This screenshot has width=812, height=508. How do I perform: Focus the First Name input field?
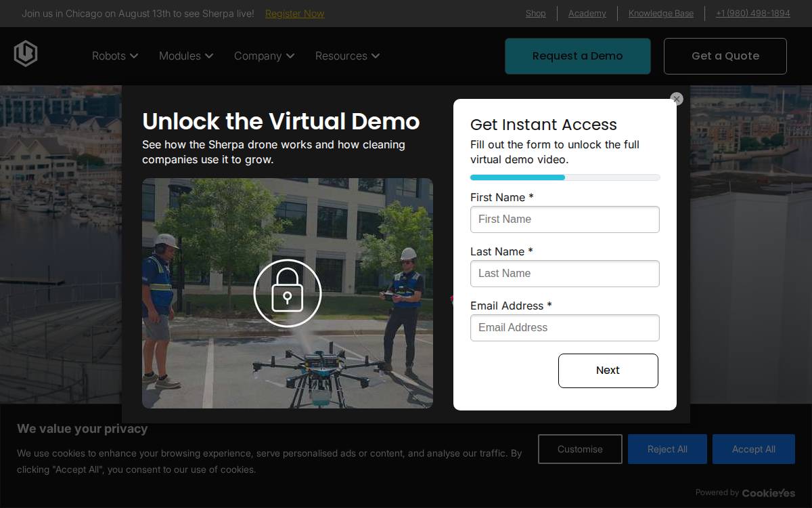tap(565, 219)
